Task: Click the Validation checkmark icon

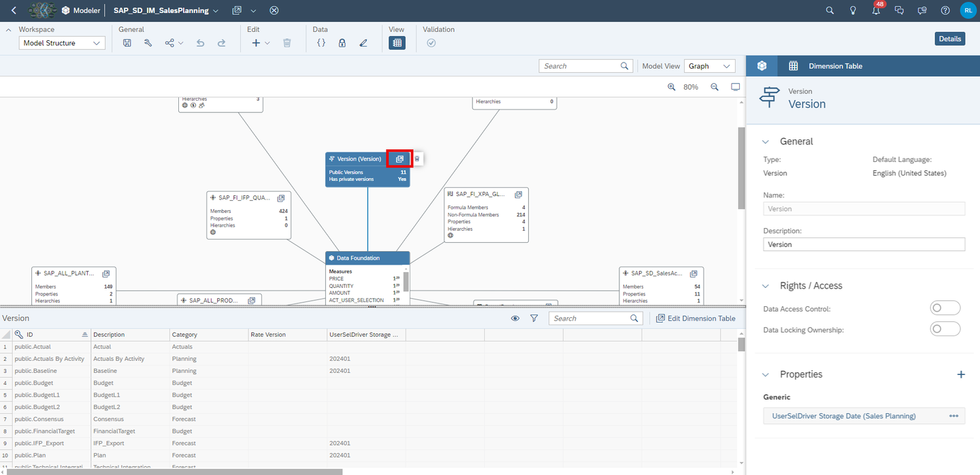Action: [x=431, y=43]
